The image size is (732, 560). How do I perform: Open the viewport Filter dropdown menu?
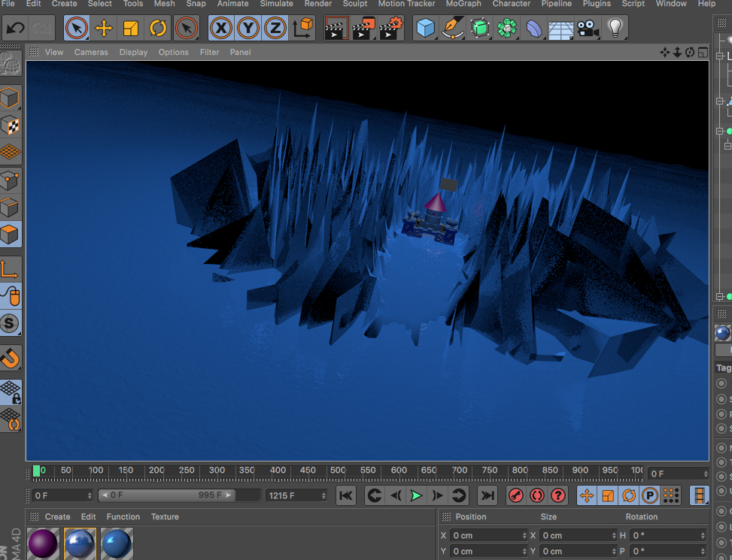[x=209, y=52]
